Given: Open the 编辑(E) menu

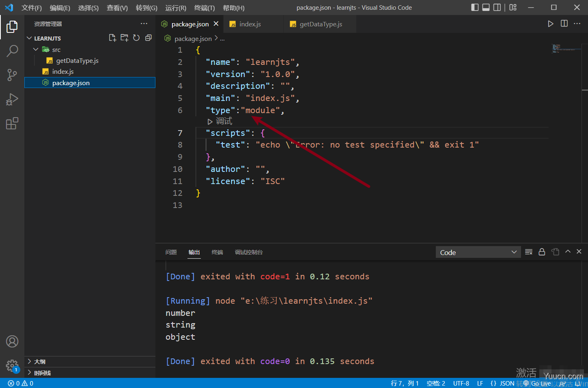Looking at the screenshot, I should (x=60, y=8).
